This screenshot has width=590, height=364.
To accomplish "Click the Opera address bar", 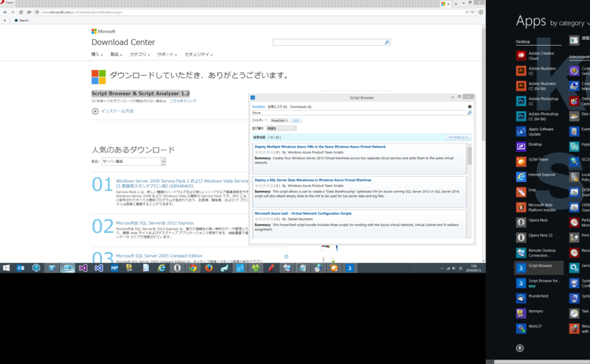I will [249, 12].
